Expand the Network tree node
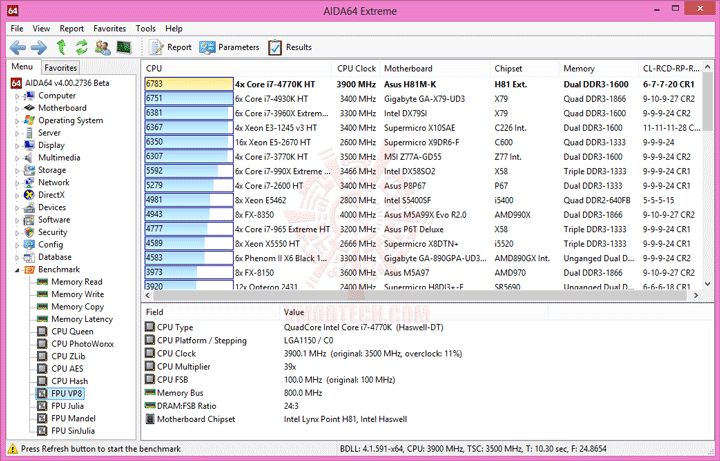The width and height of the screenshot is (720, 461). click(x=17, y=183)
